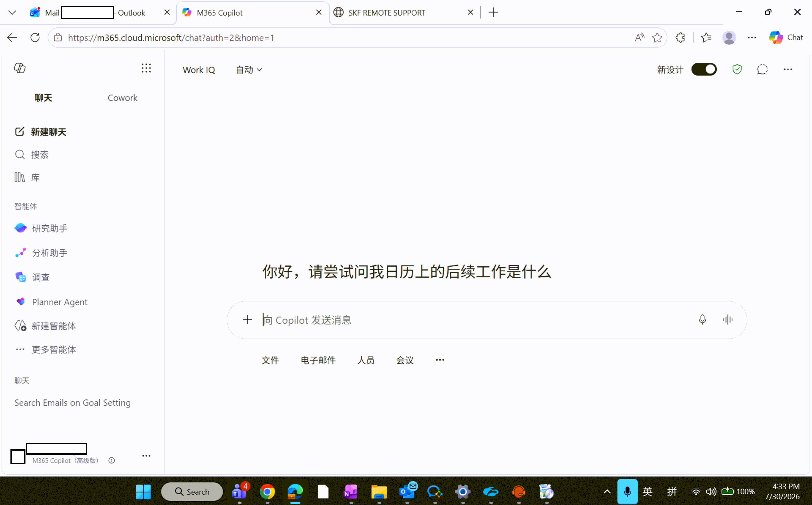Expand more prompt categories ellipsis below input
This screenshot has width=812, height=505.
440,360
